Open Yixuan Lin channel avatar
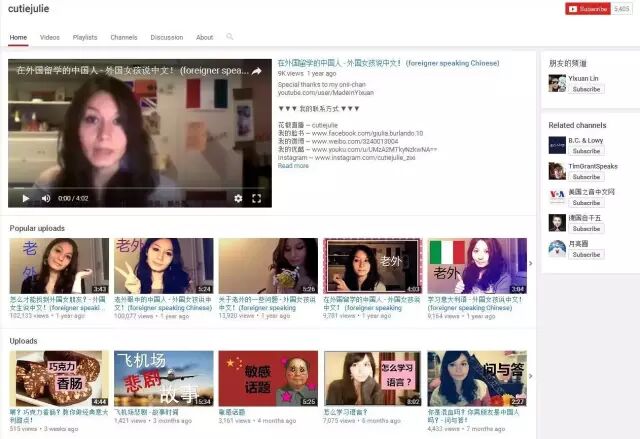Viewport: 640px width, 439px height. point(557,83)
